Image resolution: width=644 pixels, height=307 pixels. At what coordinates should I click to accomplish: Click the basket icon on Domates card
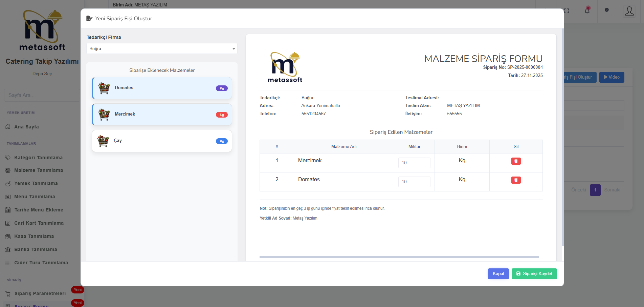pyautogui.click(x=104, y=88)
